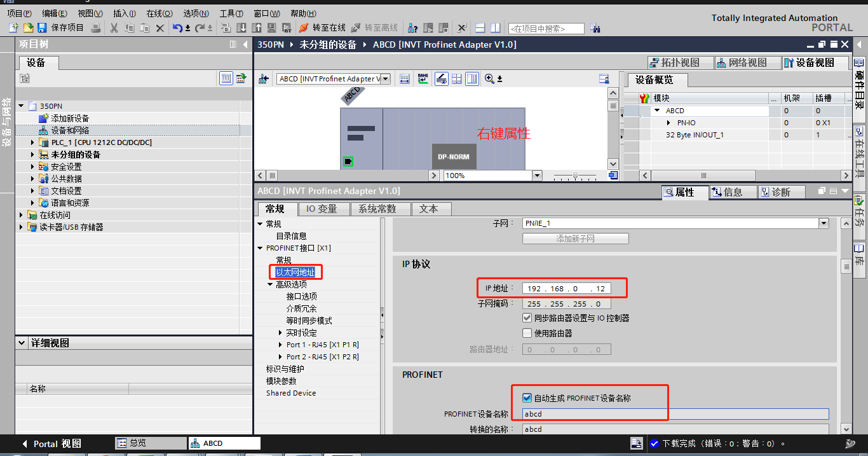Click the Portal 视图 button
This screenshot has height=456, width=868.
[x=51, y=444]
